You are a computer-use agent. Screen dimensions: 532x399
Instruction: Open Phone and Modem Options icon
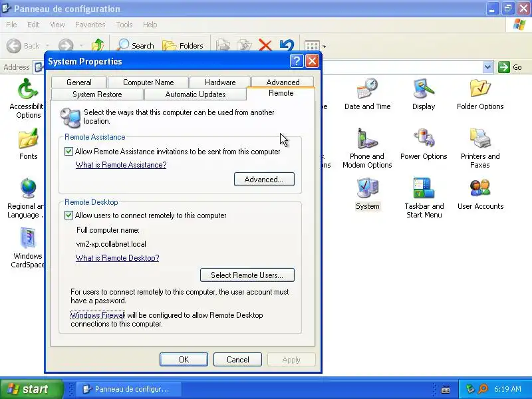367,148
